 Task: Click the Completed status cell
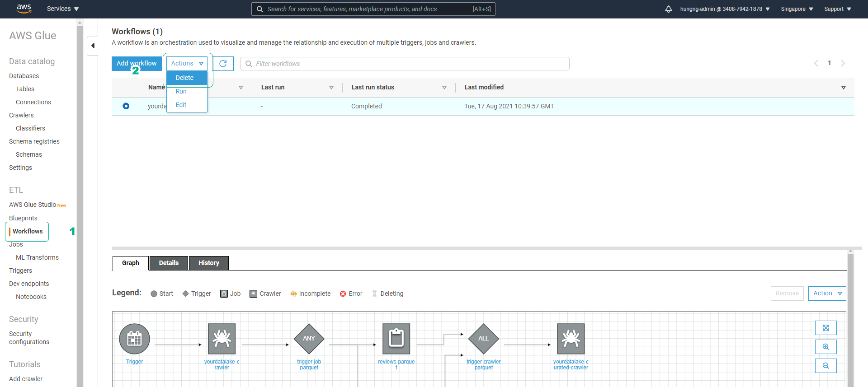(367, 106)
